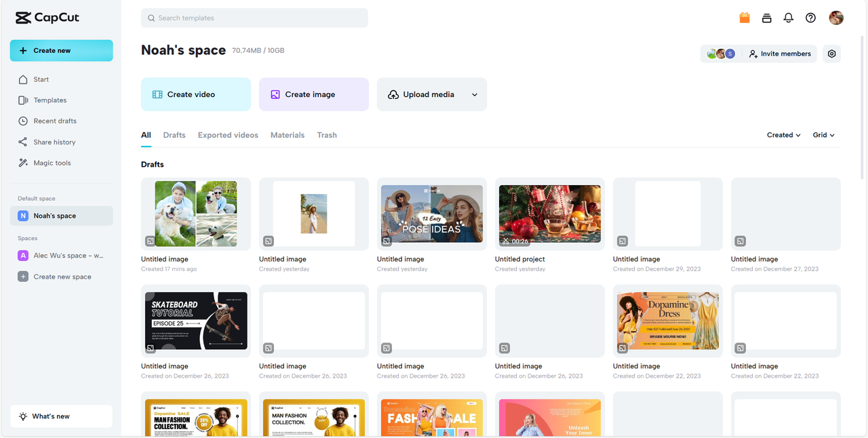The width and height of the screenshot is (868, 438).
Task: Open the help question mark icon
Action: 810,18
